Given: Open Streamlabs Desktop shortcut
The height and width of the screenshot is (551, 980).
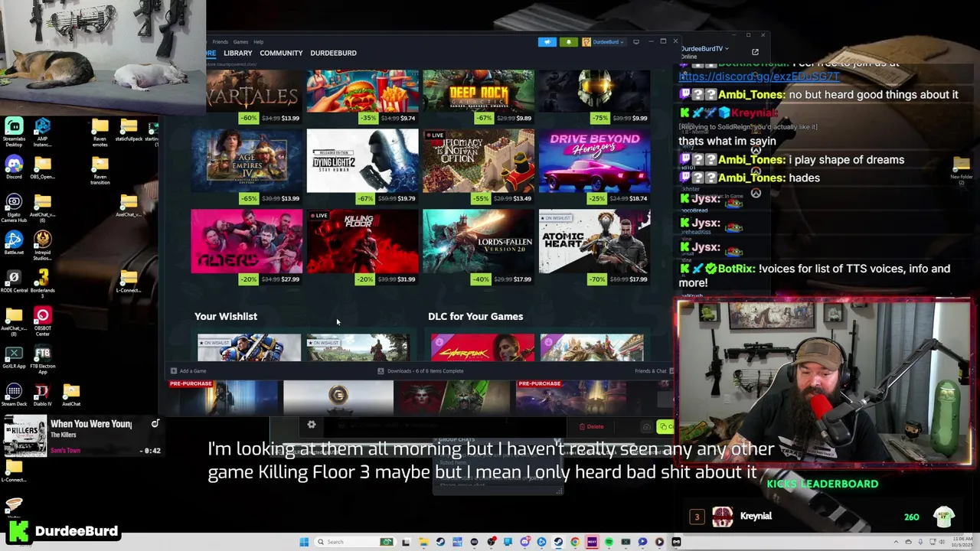Looking at the screenshot, I should [x=14, y=132].
